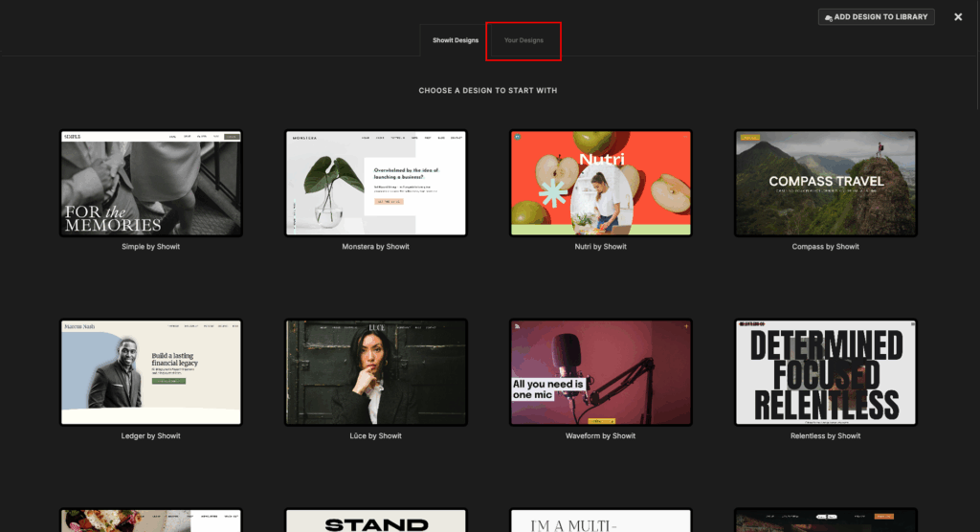This screenshot has height=532, width=980.
Task: Pick the Monstera design preview with the leaf
Action: click(376, 183)
